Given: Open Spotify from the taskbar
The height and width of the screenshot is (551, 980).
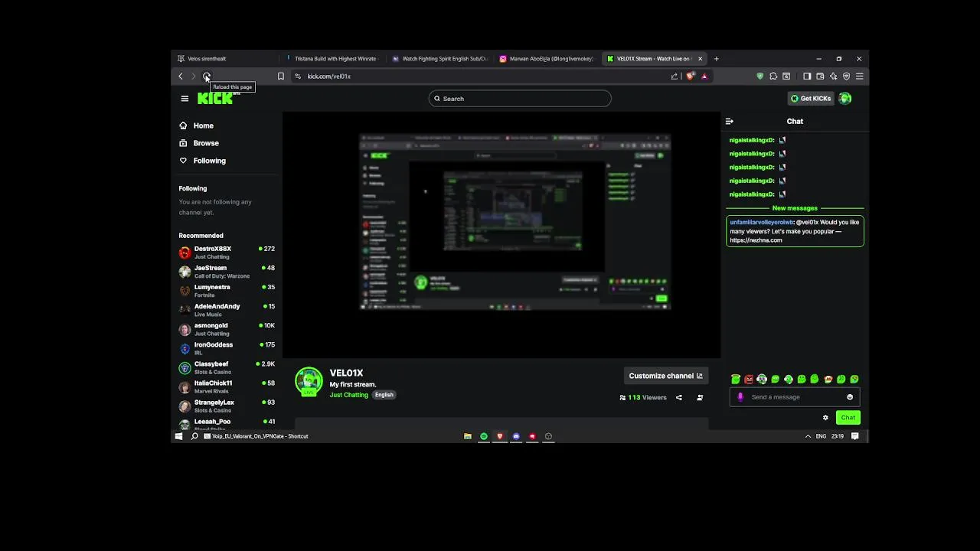Looking at the screenshot, I should click(484, 436).
